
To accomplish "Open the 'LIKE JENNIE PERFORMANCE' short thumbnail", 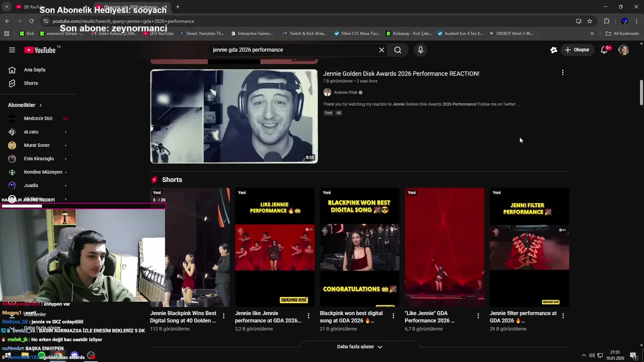I will pos(275,247).
